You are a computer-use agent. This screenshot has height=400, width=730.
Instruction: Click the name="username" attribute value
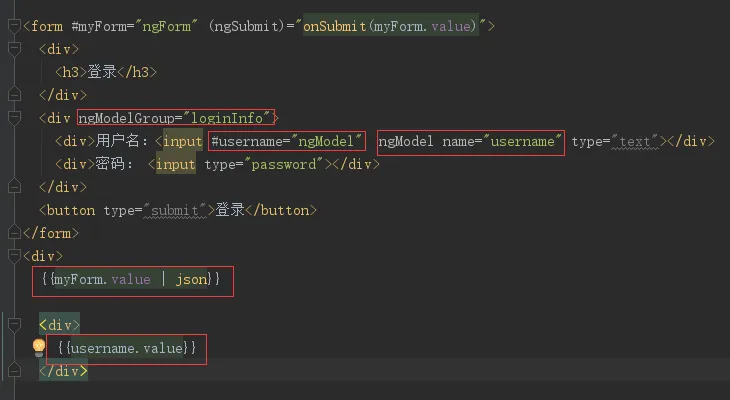(522, 141)
